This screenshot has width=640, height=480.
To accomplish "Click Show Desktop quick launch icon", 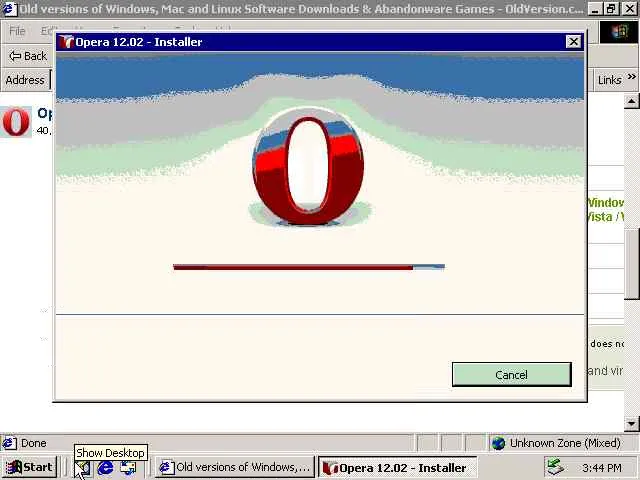I will pos(83,468).
